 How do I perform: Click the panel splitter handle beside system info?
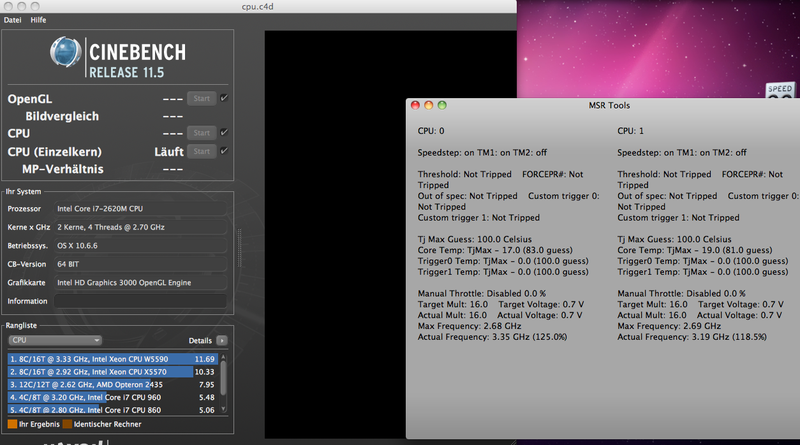pyautogui.click(x=239, y=248)
